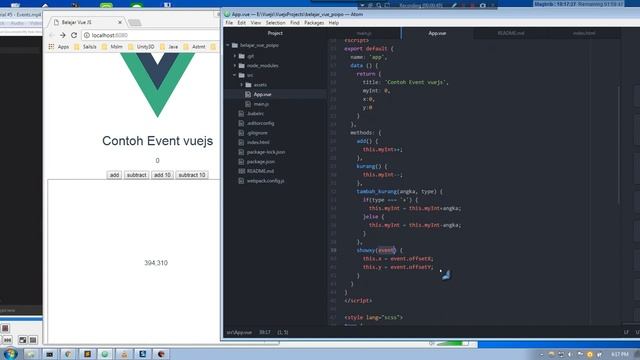Image resolution: width=640 pixels, height=360 pixels.
Task: Open the Unity3D bookmark folder
Action: (141, 47)
